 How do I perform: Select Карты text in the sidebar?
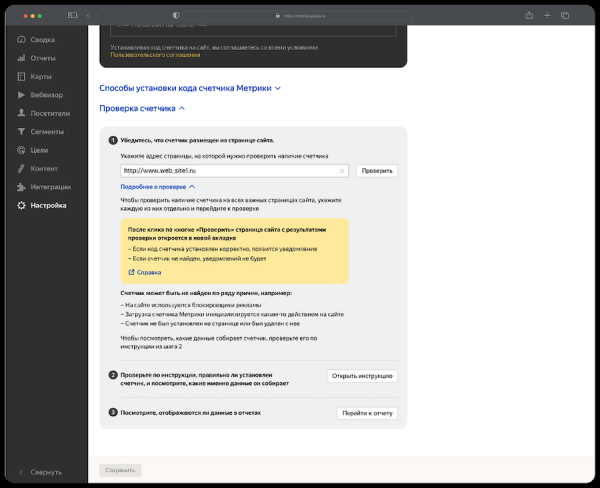41,77
